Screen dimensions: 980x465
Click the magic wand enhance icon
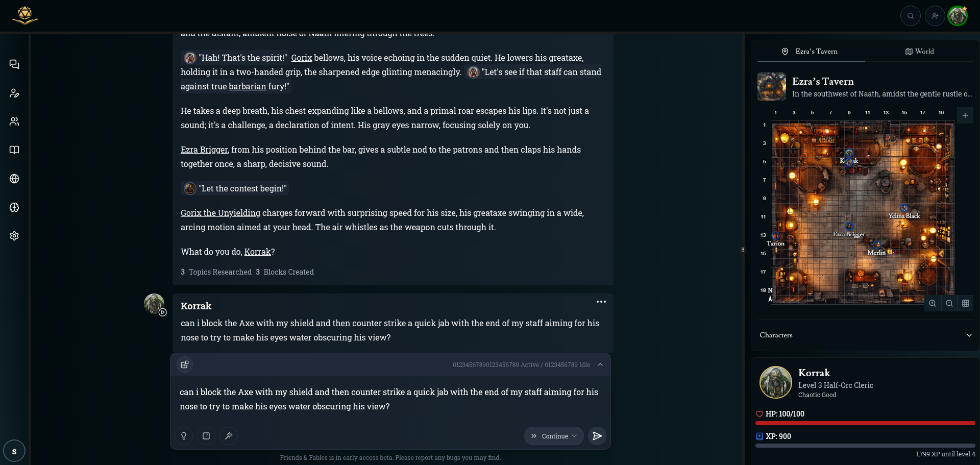click(x=229, y=436)
